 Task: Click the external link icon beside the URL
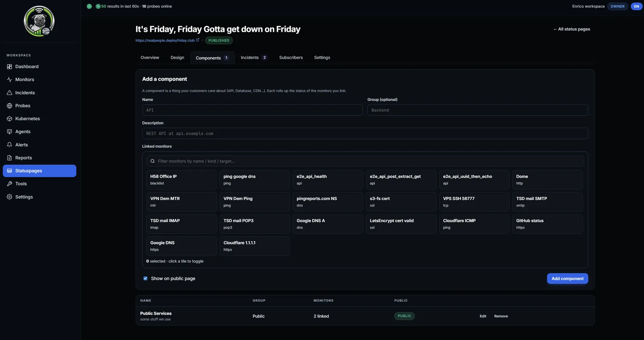pyautogui.click(x=197, y=40)
